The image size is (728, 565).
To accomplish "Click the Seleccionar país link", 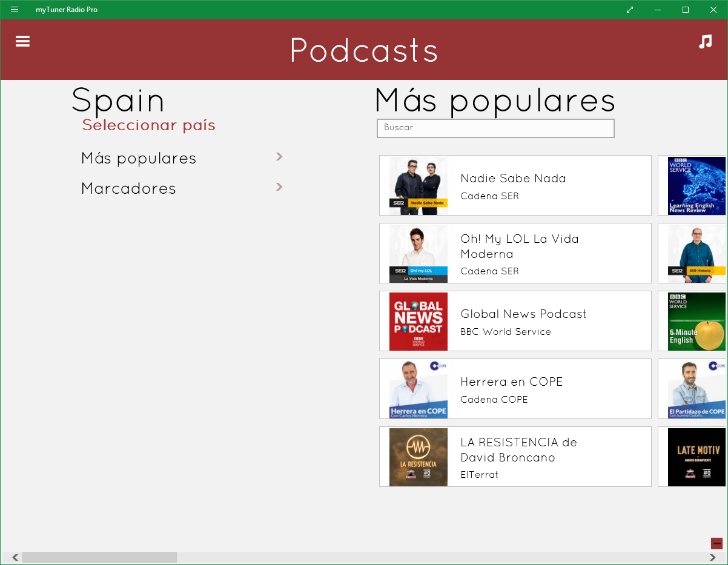I will click(149, 125).
